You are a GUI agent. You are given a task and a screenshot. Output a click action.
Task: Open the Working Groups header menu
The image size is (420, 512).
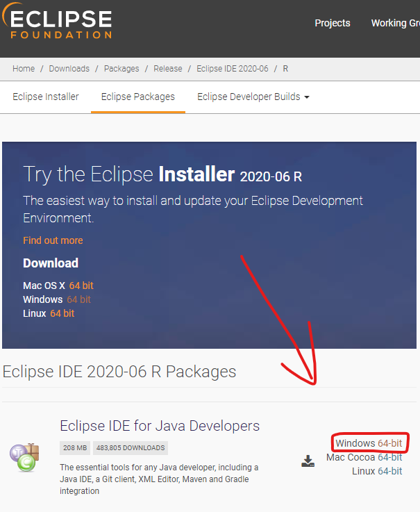point(395,23)
